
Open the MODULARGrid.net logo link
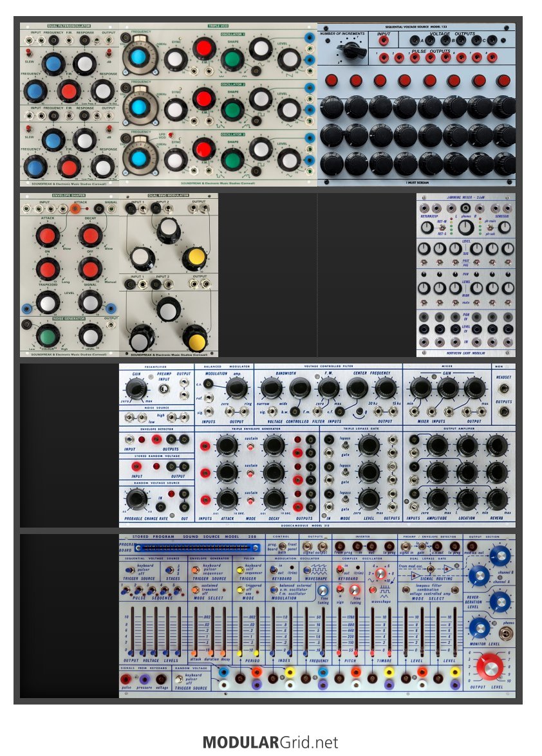[270, 742]
